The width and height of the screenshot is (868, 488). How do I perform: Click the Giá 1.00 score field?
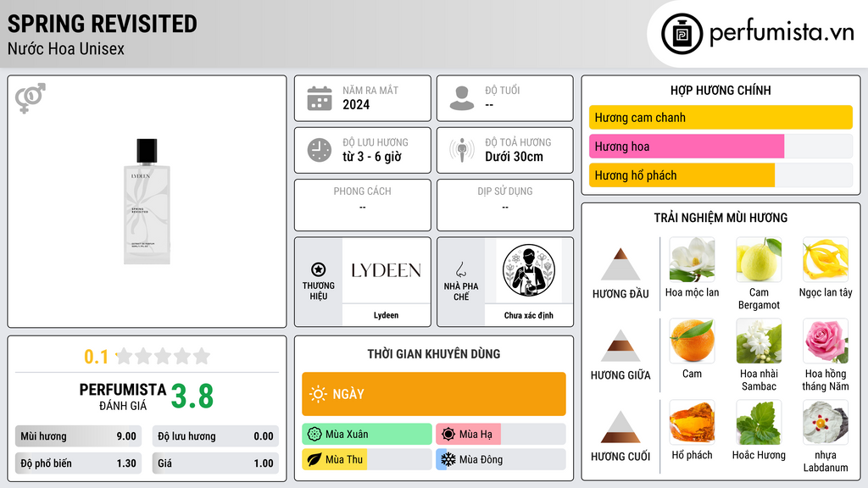[215, 463]
